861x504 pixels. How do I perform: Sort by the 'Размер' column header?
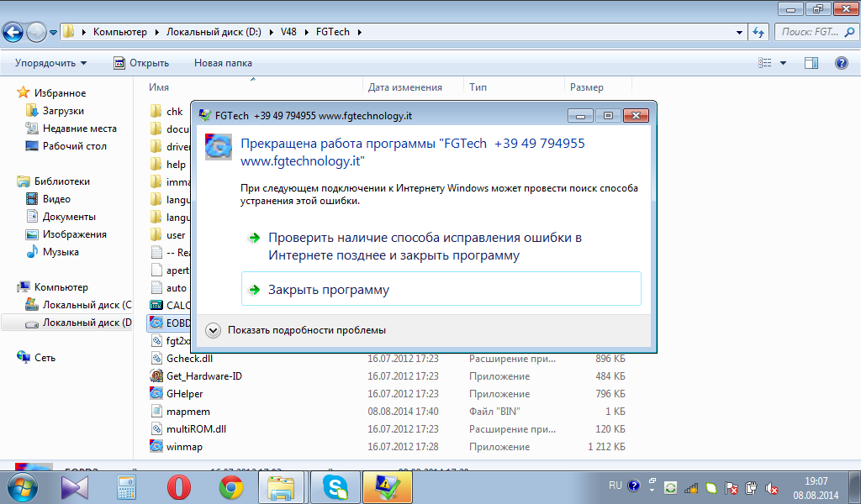click(x=586, y=87)
